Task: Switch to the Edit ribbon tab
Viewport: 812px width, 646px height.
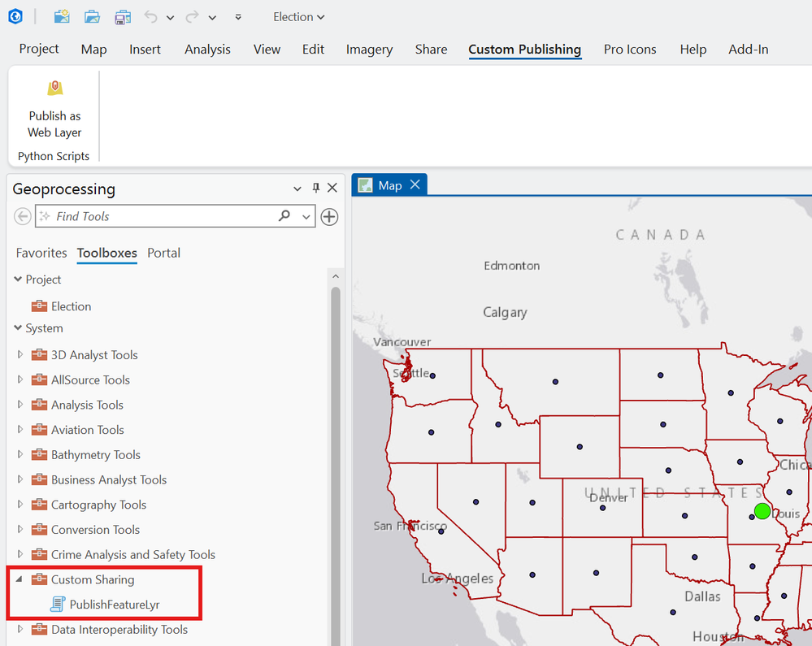Action: 313,50
